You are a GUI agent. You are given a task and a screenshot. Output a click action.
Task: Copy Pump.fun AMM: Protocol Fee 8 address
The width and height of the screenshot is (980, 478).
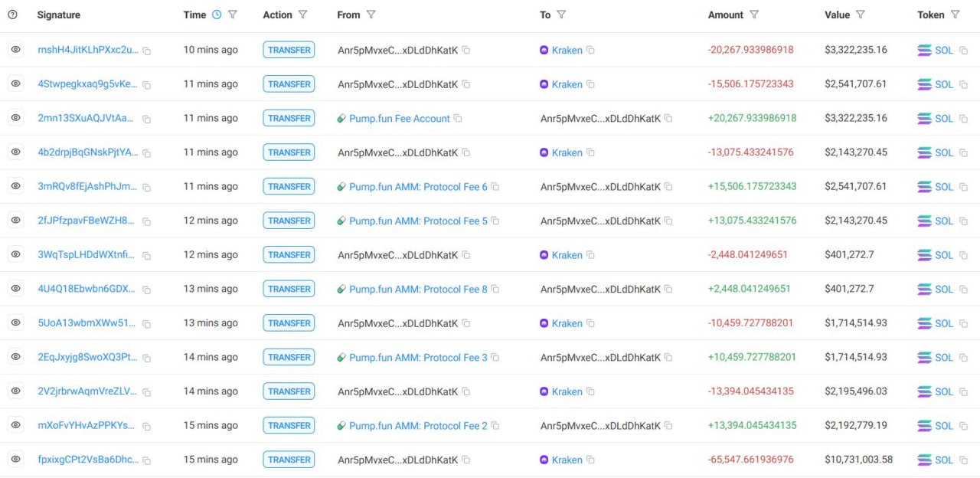click(x=495, y=289)
